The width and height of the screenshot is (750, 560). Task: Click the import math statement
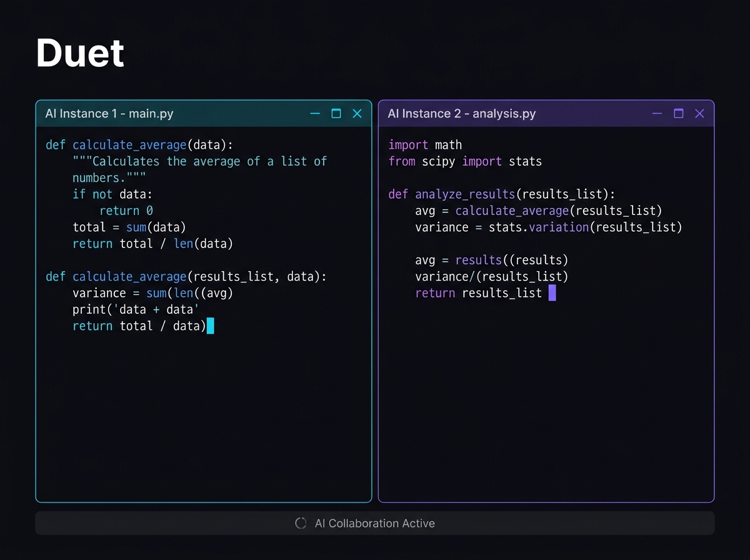coord(425,144)
